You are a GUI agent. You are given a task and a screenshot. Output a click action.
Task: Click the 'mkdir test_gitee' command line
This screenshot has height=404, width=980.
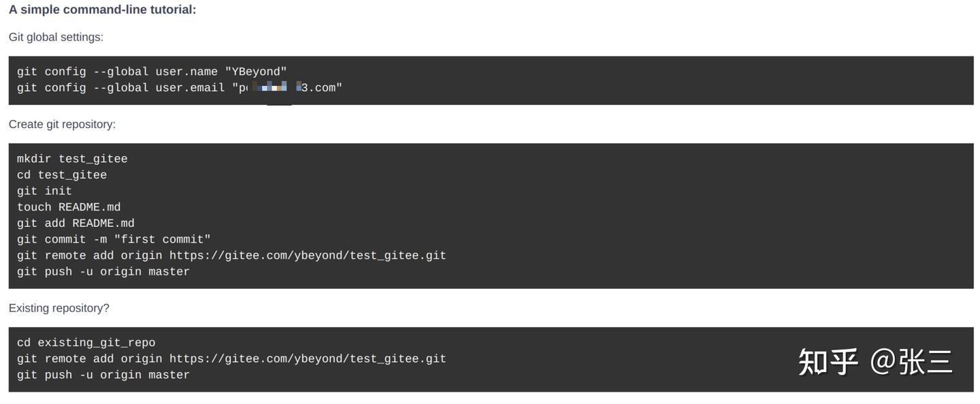(72, 159)
